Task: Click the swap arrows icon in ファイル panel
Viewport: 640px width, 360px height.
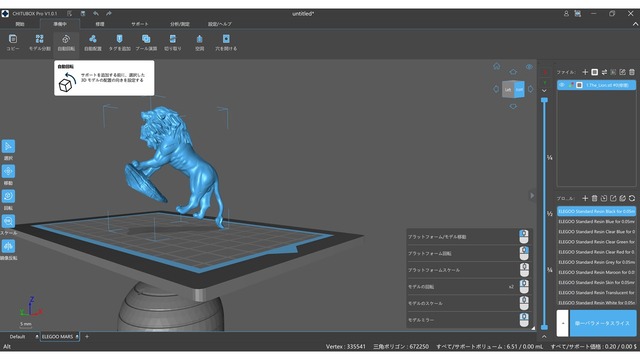Action: pos(604,72)
